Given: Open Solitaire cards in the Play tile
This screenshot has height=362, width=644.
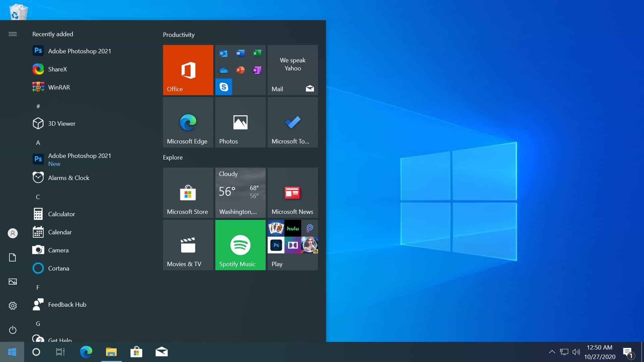Looking at the screenshot, I should 276,228.
